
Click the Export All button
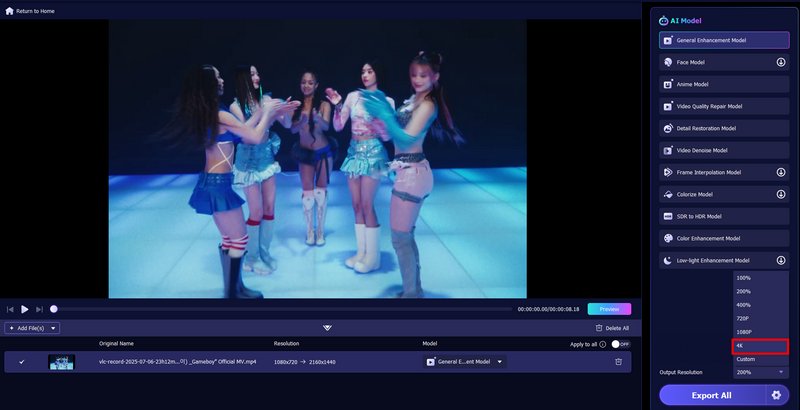711,395
